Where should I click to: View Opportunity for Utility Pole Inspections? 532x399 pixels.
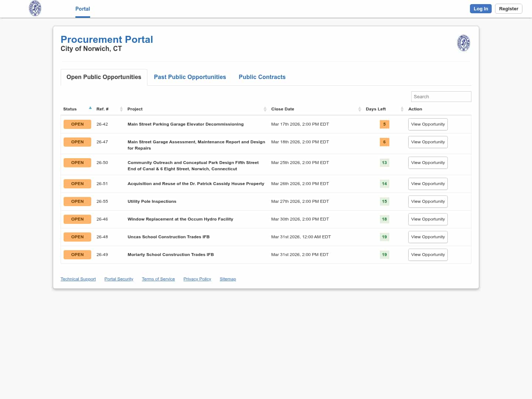click(427, 202)
